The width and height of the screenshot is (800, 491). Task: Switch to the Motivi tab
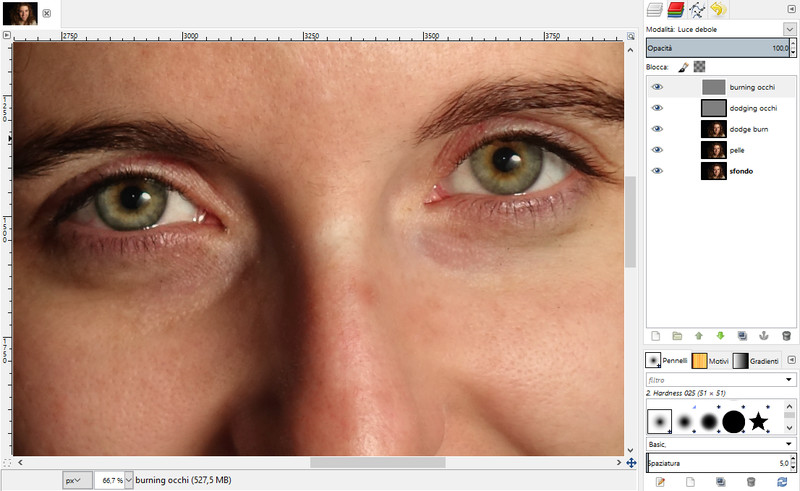pyautogui.click(x=710, y=360)
